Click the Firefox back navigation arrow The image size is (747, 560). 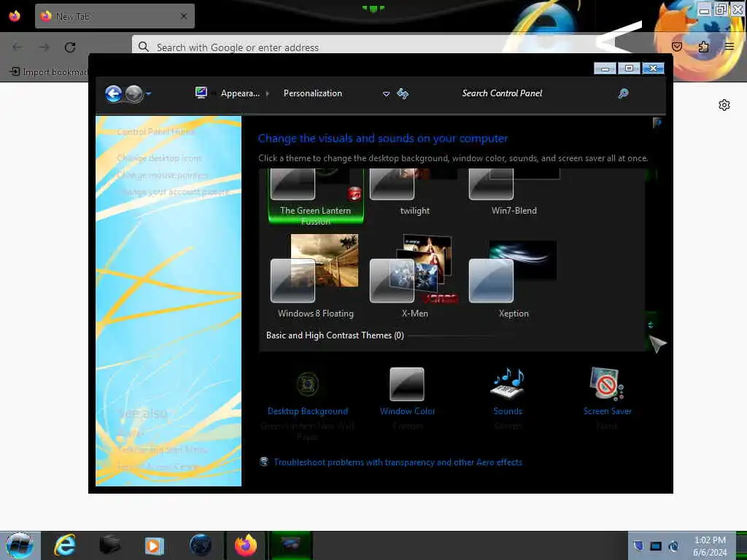[x=18, y=47]
